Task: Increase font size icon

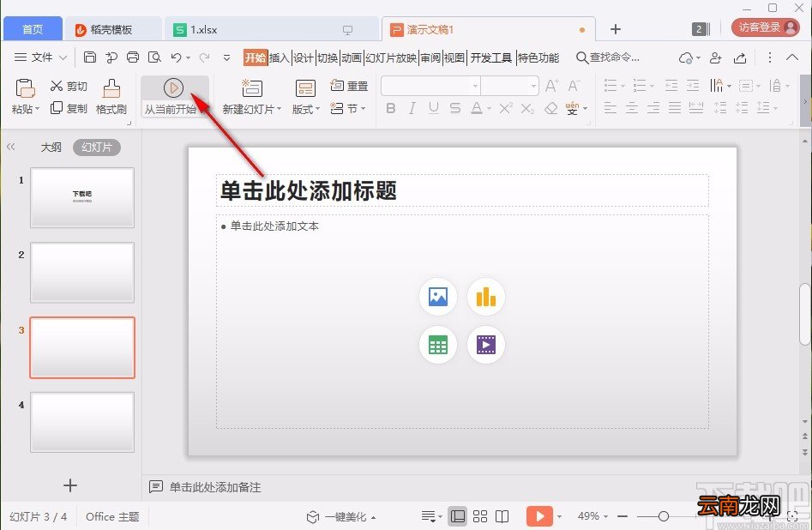Action: pyautogui.click(x=551, y=86)
